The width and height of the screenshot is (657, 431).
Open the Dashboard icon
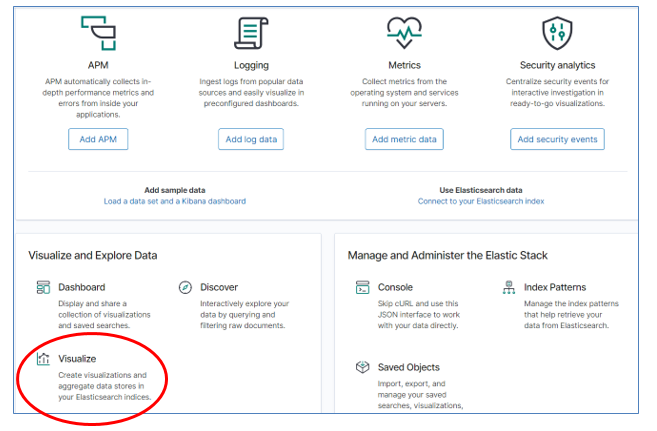click(x=43, y=287)
